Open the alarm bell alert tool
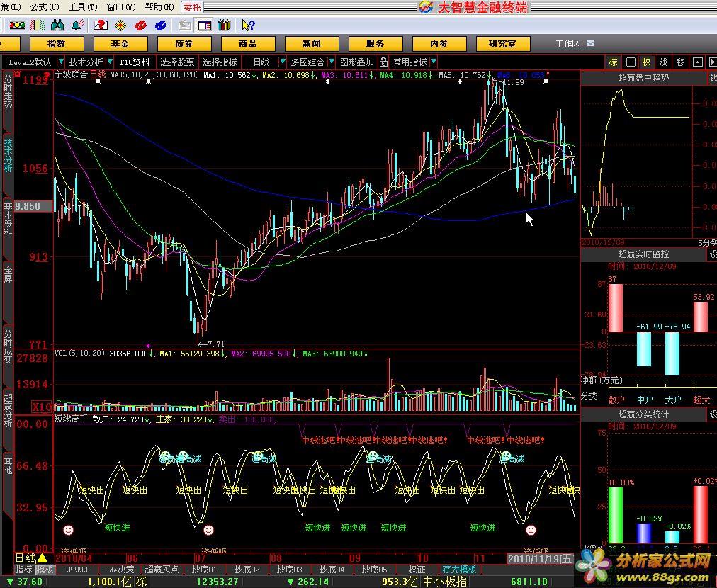 pyautogui.click(x=78, y=25)
